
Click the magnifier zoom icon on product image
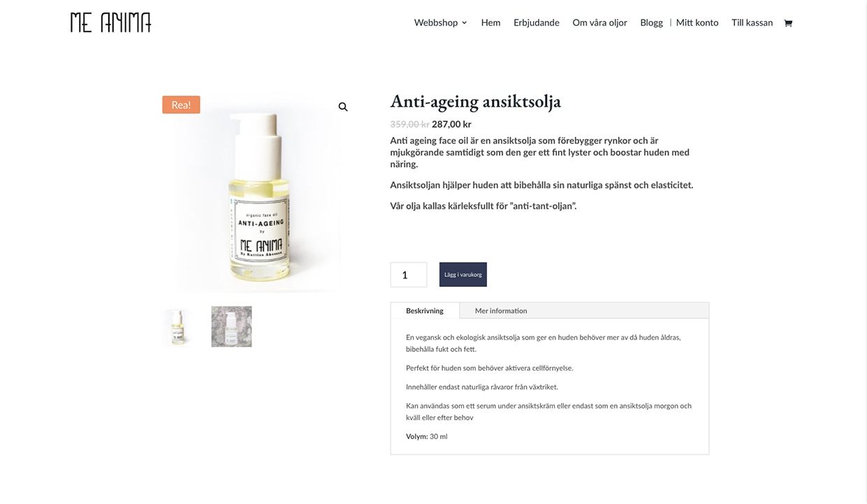(343, 107)
